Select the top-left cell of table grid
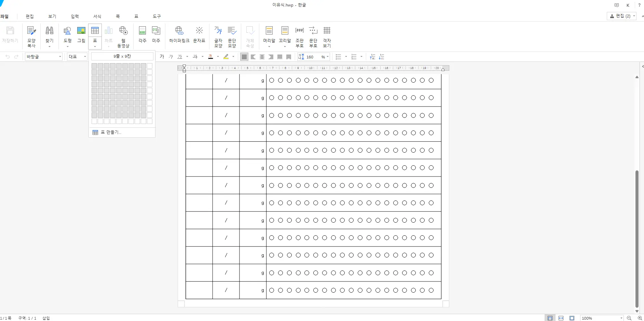Screen dimensions: 644x321 94,66
